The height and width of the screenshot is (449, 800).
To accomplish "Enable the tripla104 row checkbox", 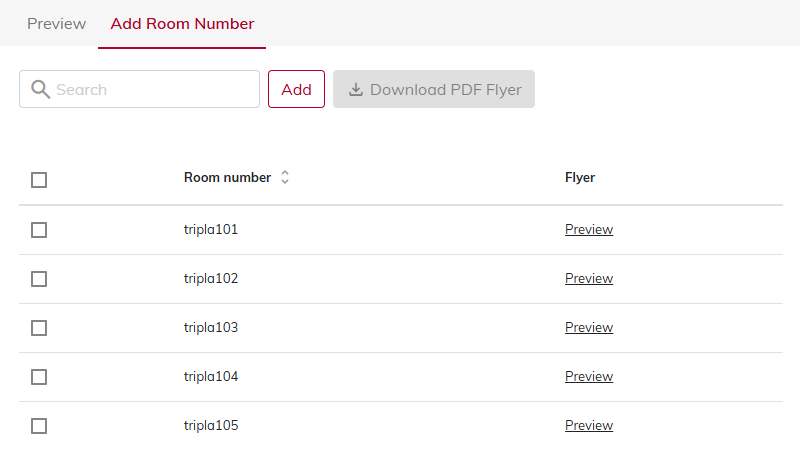I will [x=39, y=377].
